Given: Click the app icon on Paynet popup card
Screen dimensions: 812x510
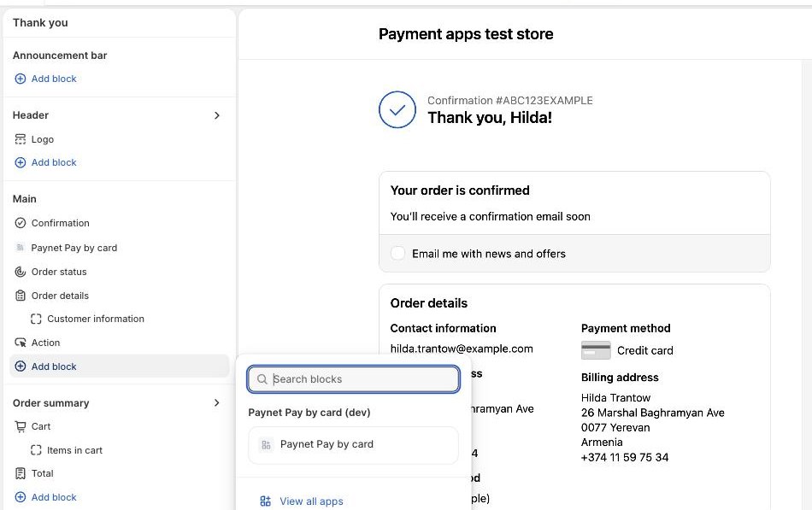Looking at the screenshot, I should (266, 445).
